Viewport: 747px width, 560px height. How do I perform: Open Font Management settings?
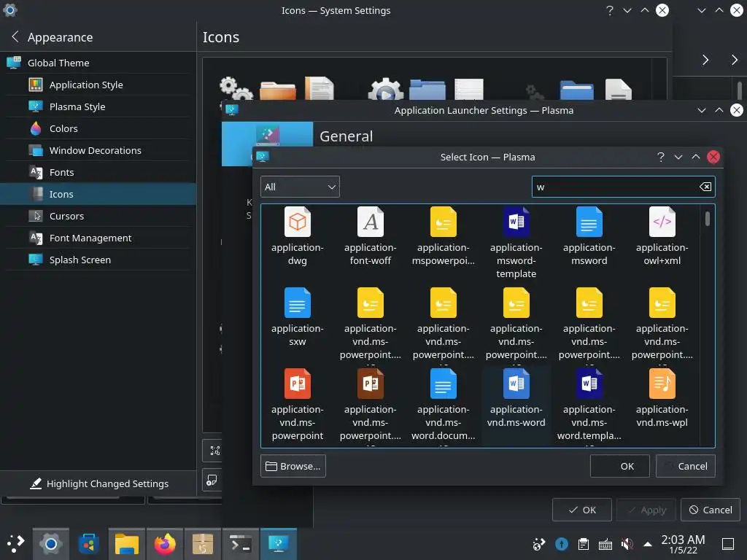[x=98, y=238]
